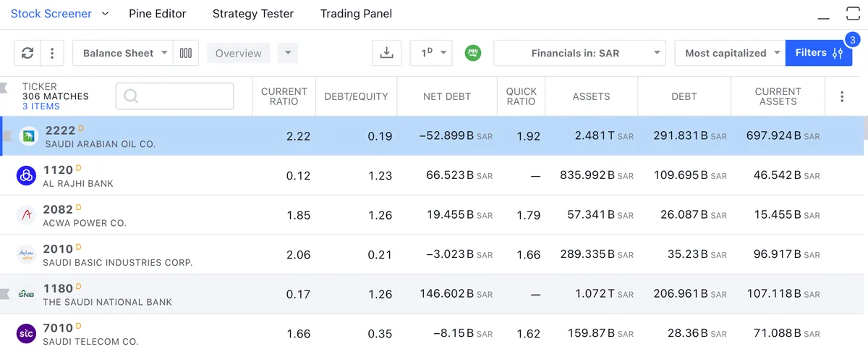
Task: Open Most capitalized screen dropdown
Action: (730, 53)
